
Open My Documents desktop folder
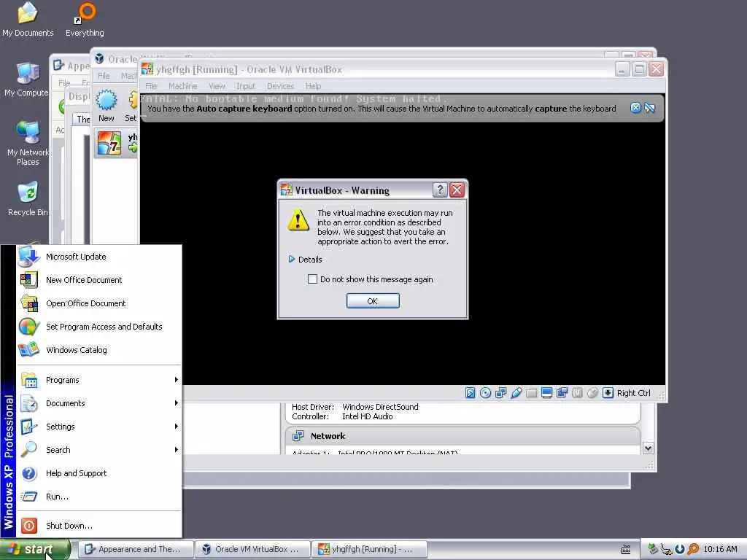coord(28,20)
